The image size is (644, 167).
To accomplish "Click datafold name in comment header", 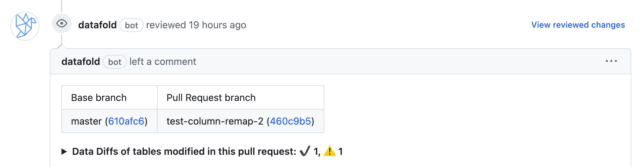I will [x=81, y=62].
